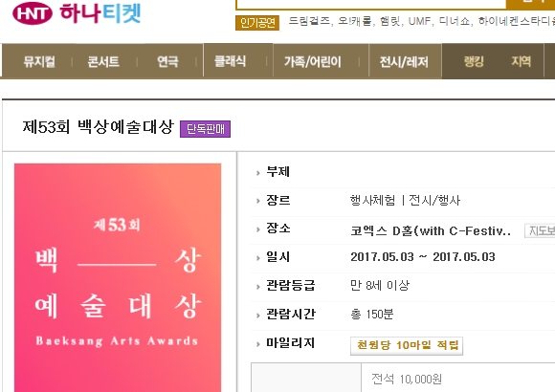Viewport: 555px width, 392px height.
Task: Click the 총 150분 running time text
Action: [371, 314]
